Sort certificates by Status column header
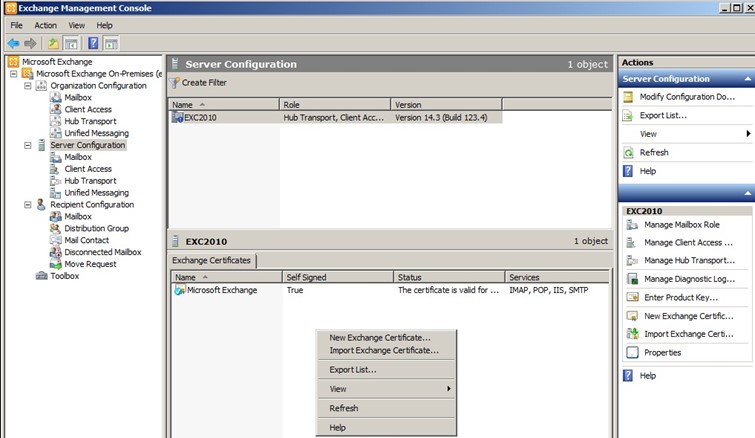Screen dimensions: 755x438 (449, 277)
